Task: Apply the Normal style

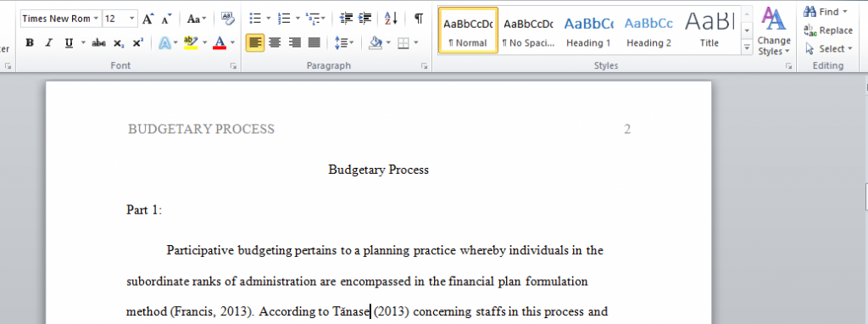Action: tap(468, 31)
